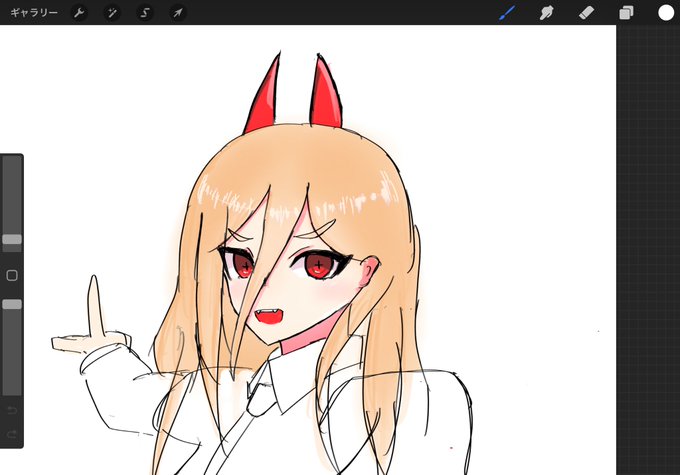Activate the Selection S-shaped tool
The height and width of the screenshot is (475, 680).
pos(145,13)
